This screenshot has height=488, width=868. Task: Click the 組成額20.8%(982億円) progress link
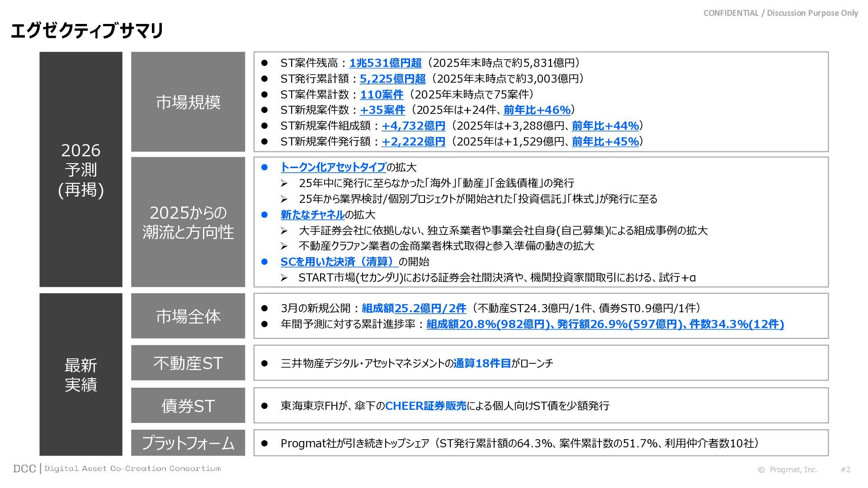tap(487, 324)
